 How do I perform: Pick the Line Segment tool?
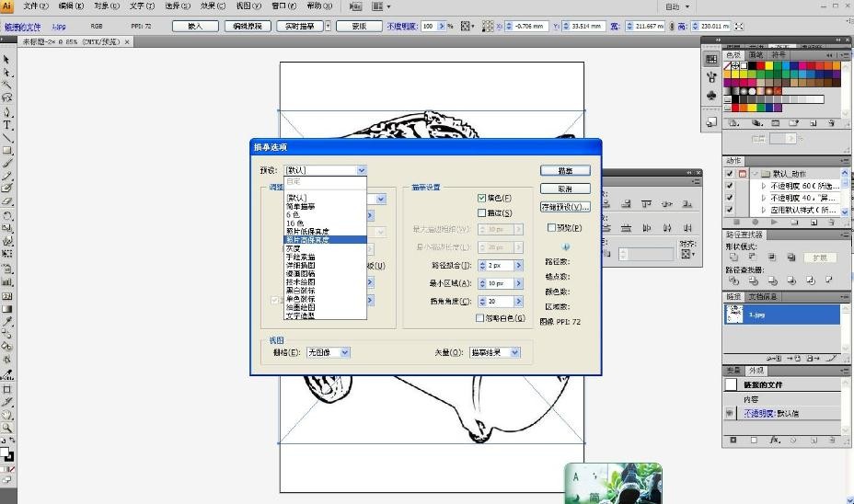click(x=7, y=137)
